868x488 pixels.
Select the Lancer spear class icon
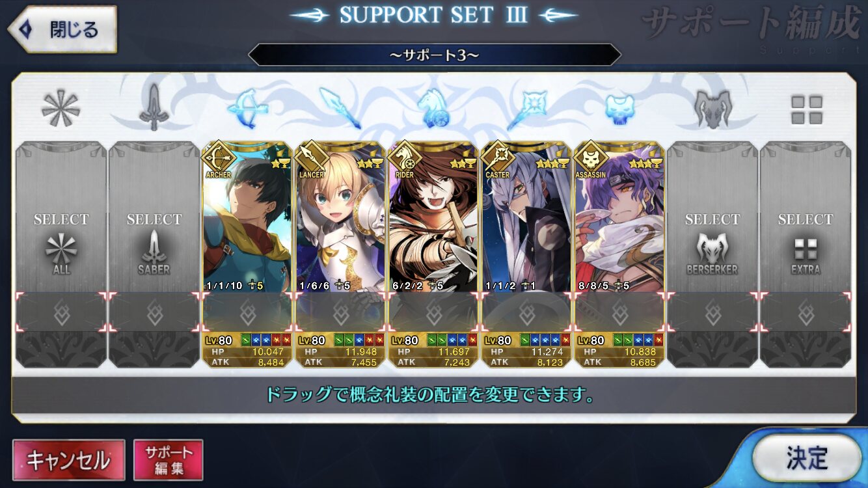(340, 109)
